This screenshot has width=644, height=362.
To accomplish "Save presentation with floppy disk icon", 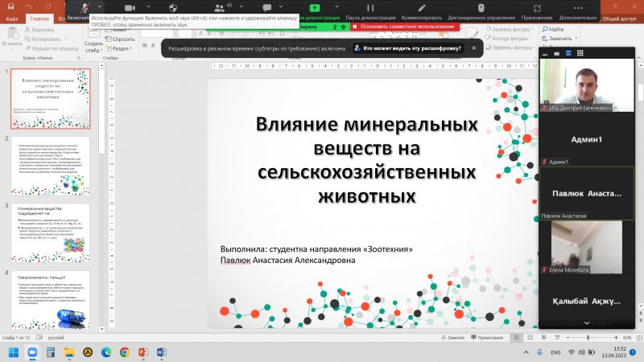I will (11, 6).
